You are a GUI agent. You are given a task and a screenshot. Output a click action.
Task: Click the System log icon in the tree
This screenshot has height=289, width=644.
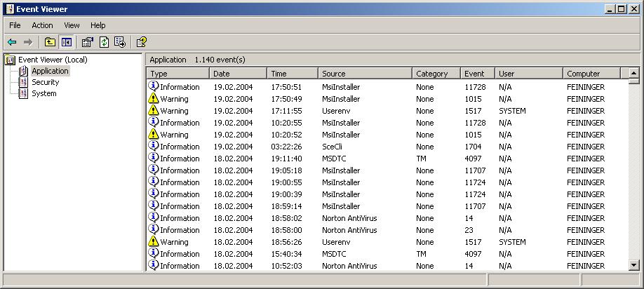point(23,93)
